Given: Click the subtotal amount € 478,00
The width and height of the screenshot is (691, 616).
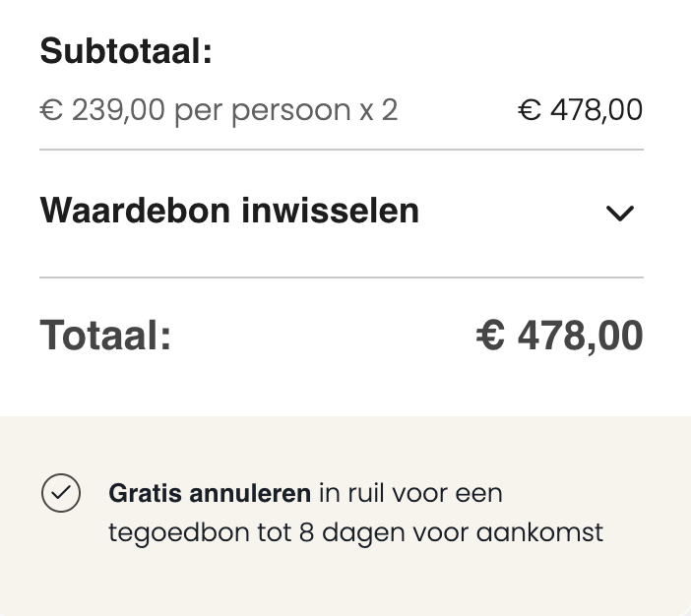Looking at the screenshot, I should tap(580, 109).
